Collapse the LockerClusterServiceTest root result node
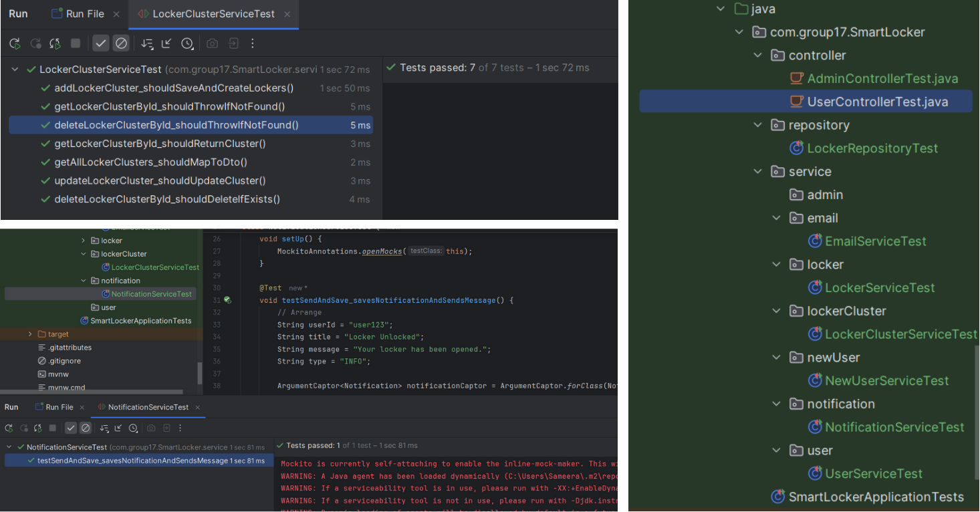The width and height of the screenshot is (980, 512). tap(15, 70)
